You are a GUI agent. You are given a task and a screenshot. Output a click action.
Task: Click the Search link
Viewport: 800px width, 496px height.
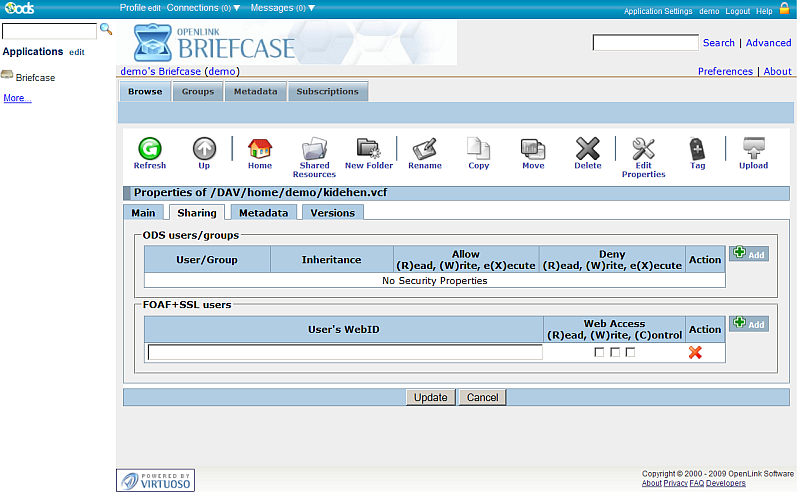[718, 43]
